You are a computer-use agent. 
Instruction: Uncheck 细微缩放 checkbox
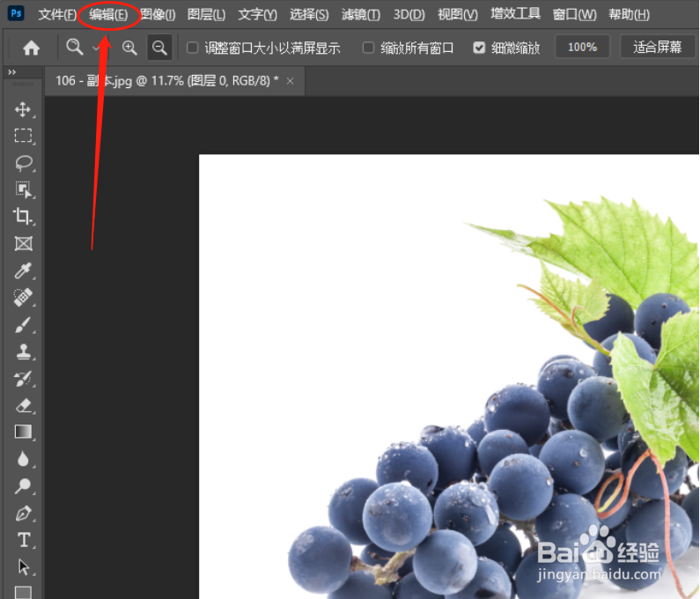[x=479, y=48]
